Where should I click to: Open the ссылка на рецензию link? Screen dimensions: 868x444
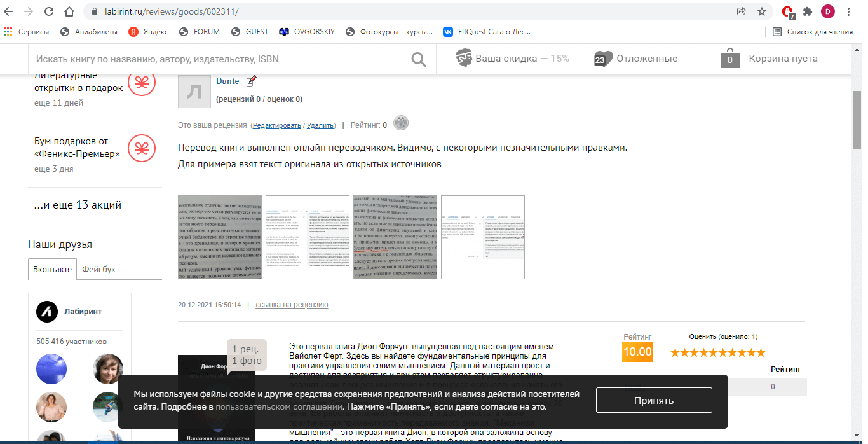click(x=292, y=305)
